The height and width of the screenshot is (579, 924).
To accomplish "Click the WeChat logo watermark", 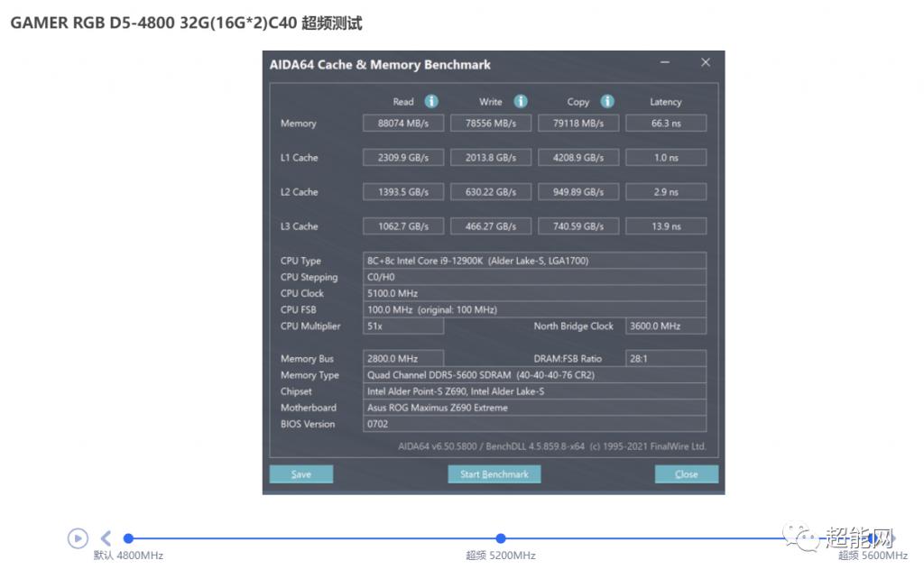I will 801,538.
